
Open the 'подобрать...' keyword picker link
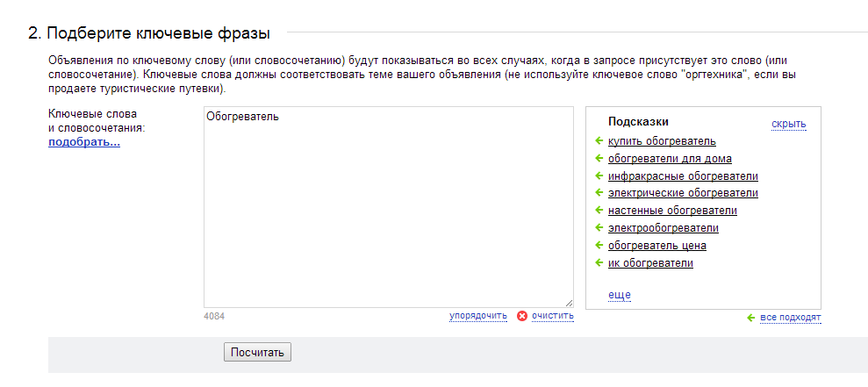click(84, 143)
